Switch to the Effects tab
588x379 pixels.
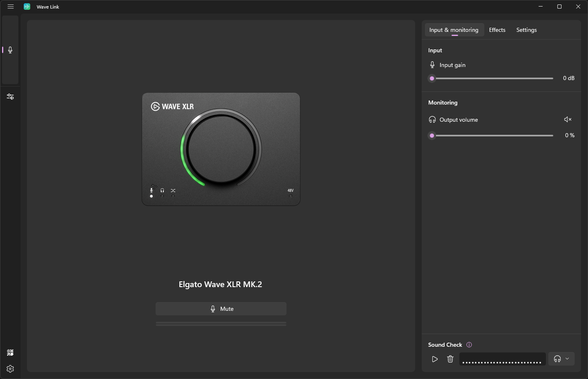497,30
